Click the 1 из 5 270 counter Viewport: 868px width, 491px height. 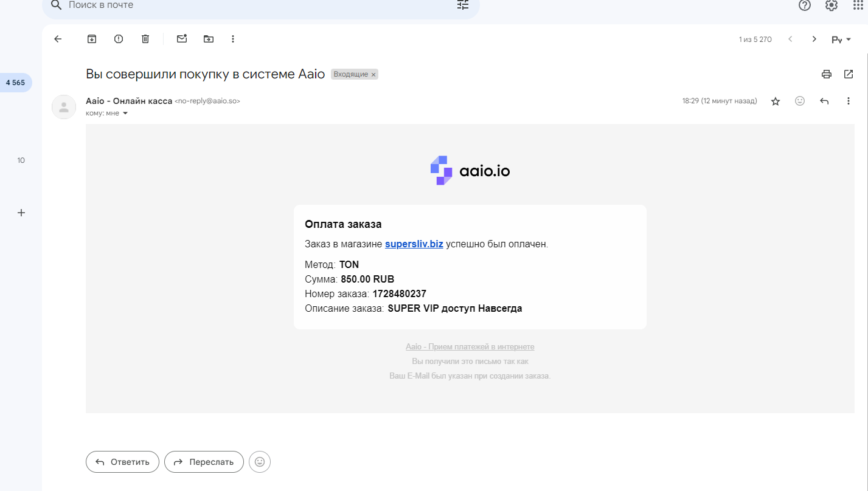coord(755,39)
